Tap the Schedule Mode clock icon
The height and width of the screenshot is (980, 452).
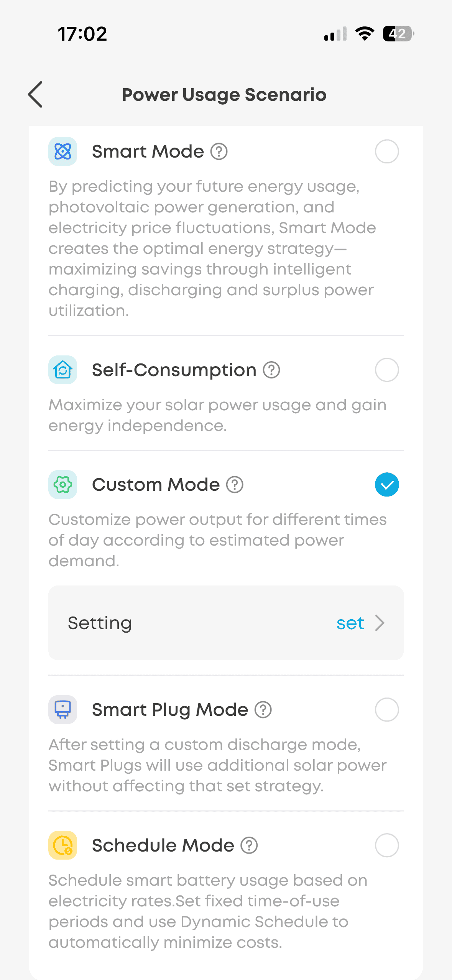(63, 845)
